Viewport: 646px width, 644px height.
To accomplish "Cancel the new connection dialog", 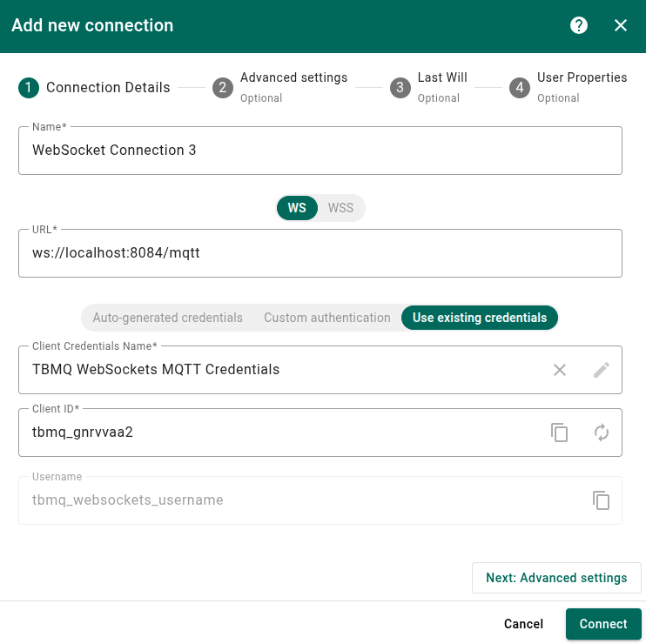I will coord(523,624).
